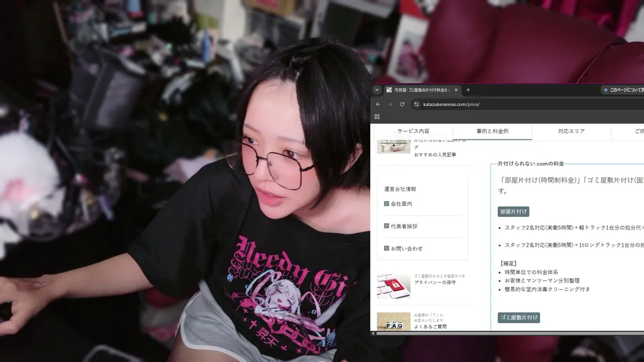Close the 汚部屋・ゴミ屋敷の片付け料金 tab
The width and height of the screenshot is (644, 362).
point(456,90)
